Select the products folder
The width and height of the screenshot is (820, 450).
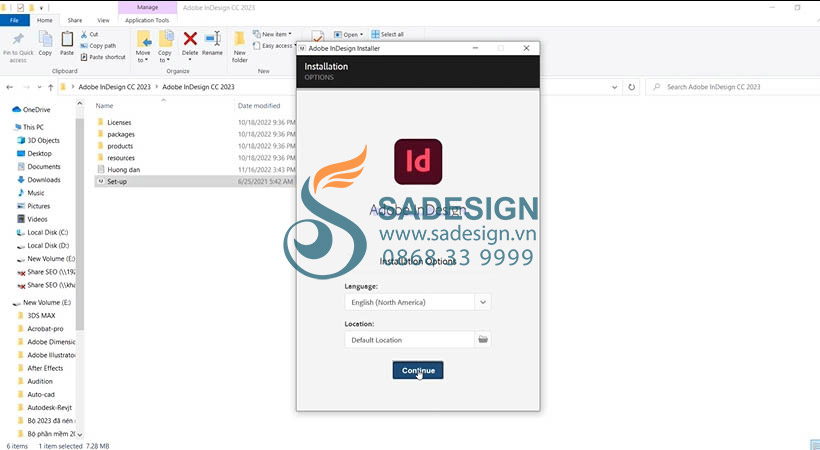(x=120, y=146)
